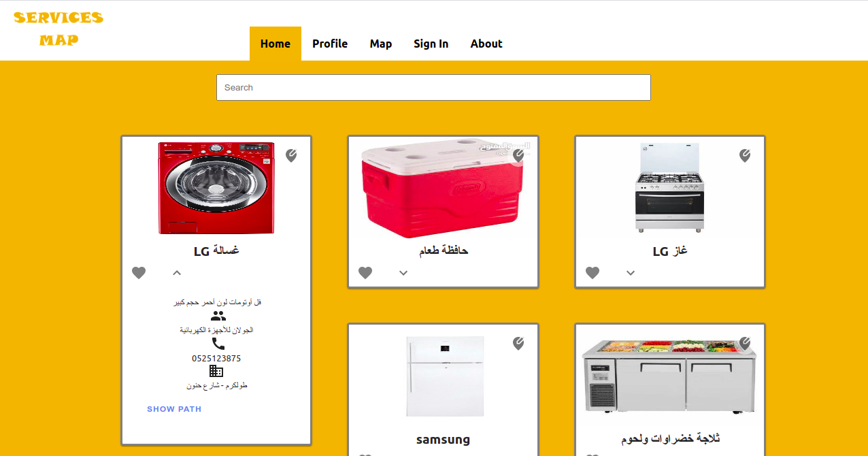This screenshot has height=456, width=868.
Task: Click the phone icon in washer details
Action: 218,344
